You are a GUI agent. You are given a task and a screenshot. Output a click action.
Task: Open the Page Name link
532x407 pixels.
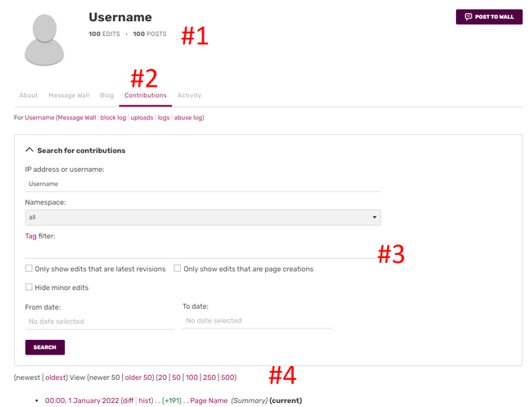[x=209, y=400]
